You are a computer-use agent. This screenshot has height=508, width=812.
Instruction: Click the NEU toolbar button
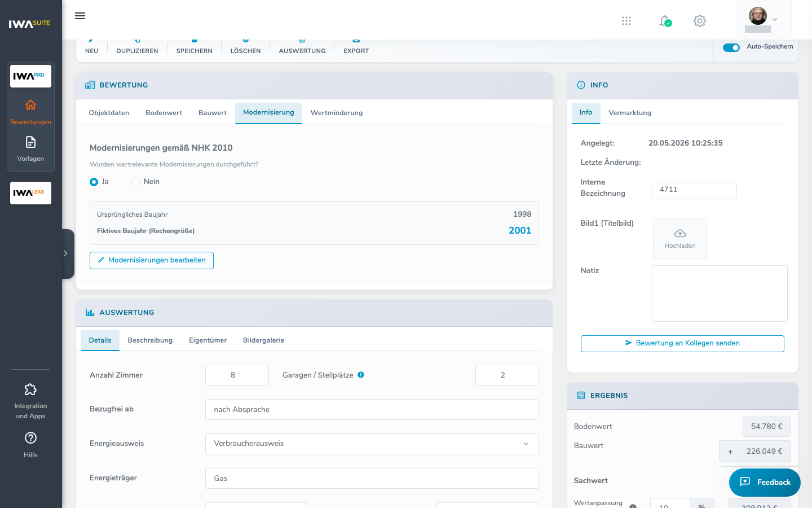[91, 47]
